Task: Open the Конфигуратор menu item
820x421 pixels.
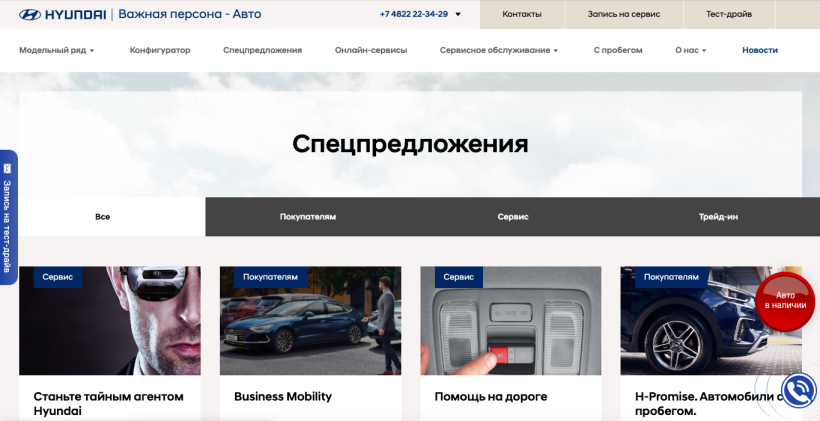Action: coord(160,50)
